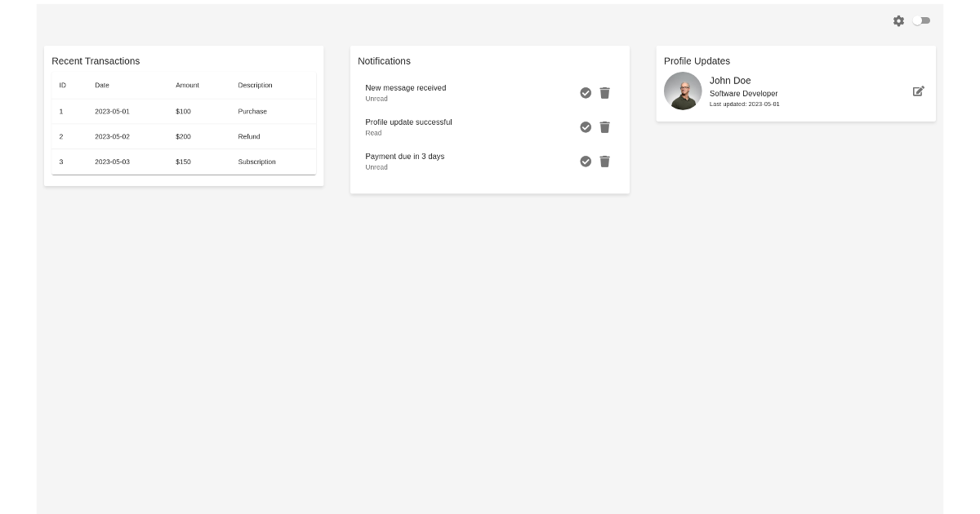Select the $200 Refund transaction row

184,136
